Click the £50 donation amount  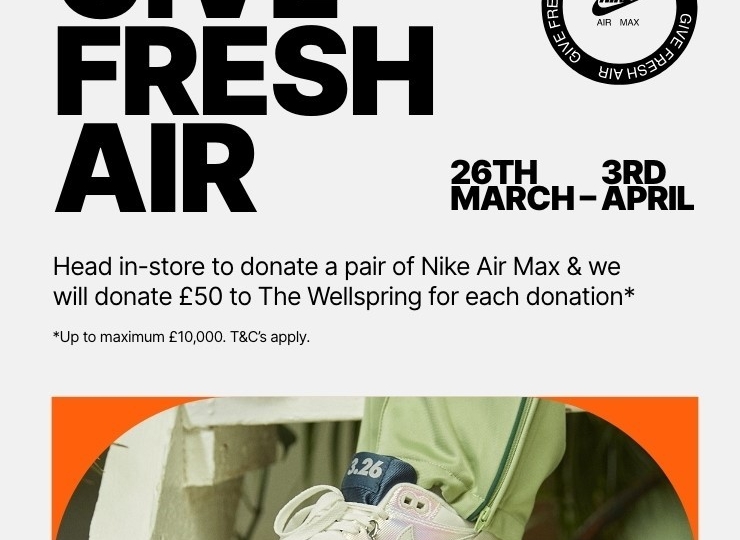[x=201, y=297]
